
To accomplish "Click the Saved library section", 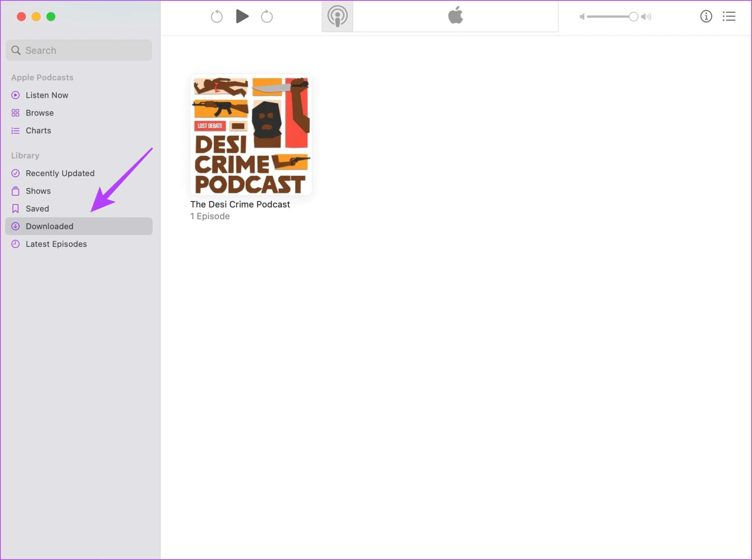I will 37,208.
